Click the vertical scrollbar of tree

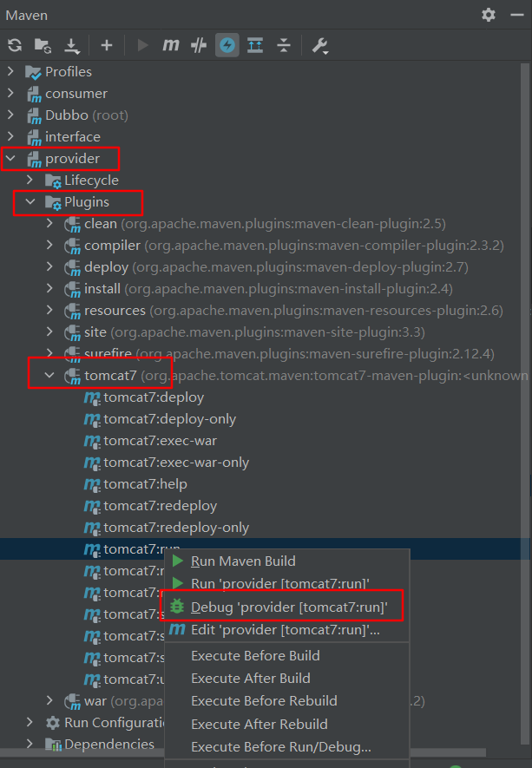coord(525,404)
